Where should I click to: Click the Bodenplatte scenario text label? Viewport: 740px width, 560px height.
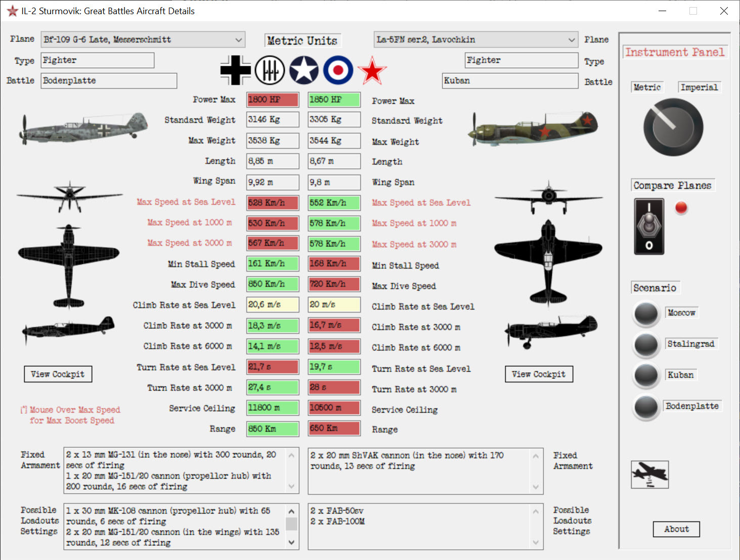click(692, 406)
